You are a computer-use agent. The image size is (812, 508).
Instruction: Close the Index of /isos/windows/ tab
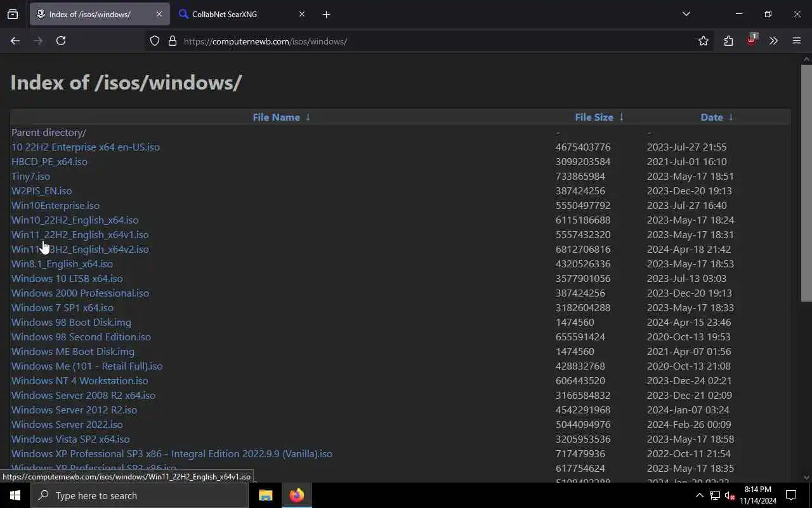[159, 14]
